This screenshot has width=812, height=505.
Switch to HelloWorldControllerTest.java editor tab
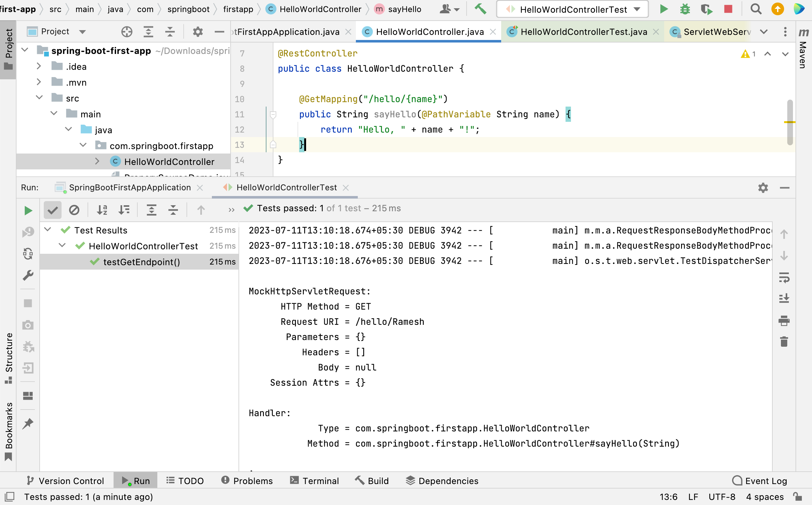tap(583, 32)
